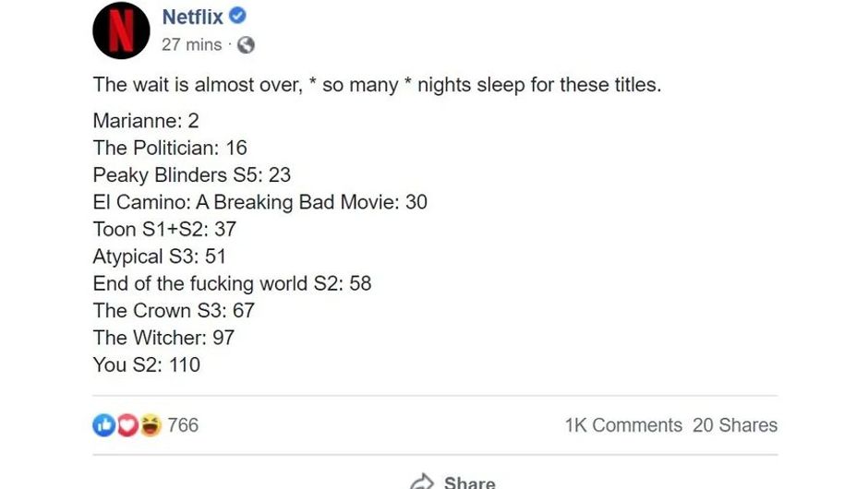Click The Crown S3: 67 line
This screenshot has height=489, width=868.
174,311
